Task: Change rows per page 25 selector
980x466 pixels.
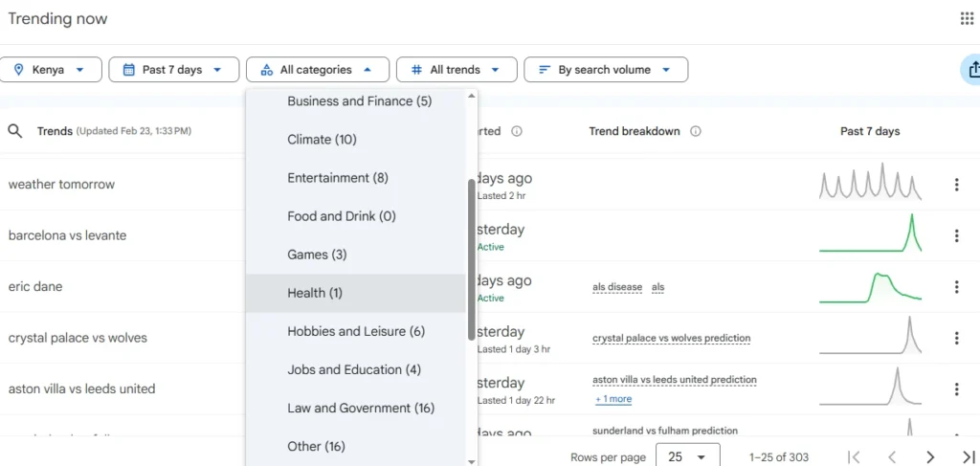Action: click(687, 456)
